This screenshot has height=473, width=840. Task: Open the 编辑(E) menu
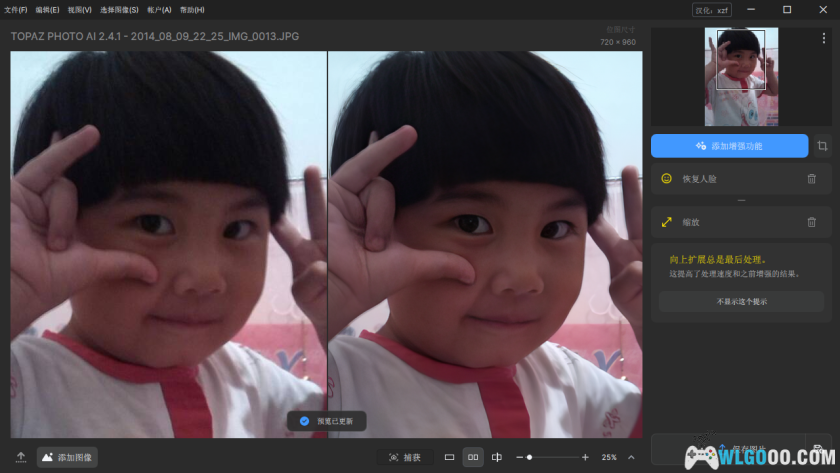coord(47,10)
